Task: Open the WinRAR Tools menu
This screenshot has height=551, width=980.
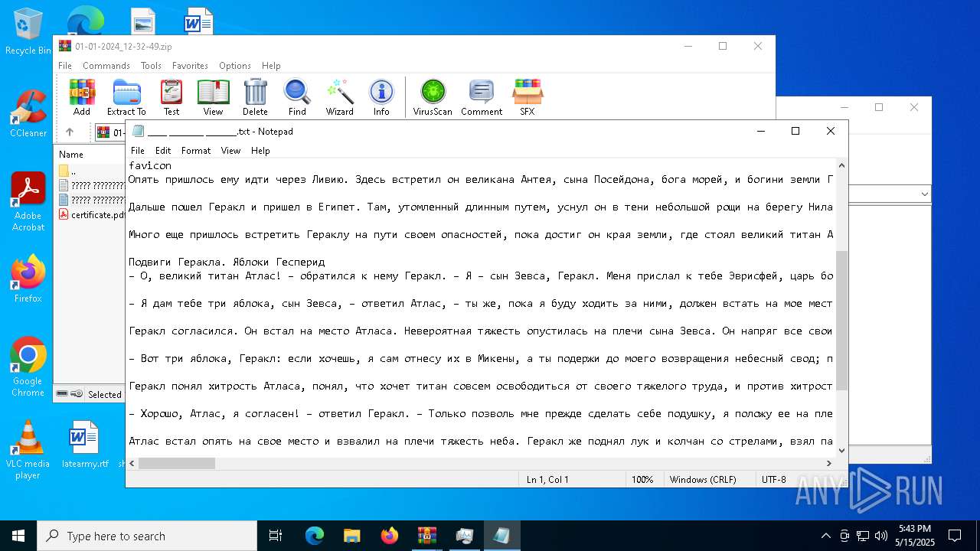Action: click(151, 66)
